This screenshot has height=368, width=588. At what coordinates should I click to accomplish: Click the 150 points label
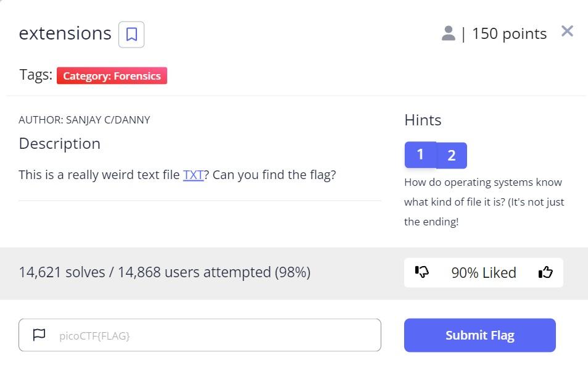tap(509, 34)
